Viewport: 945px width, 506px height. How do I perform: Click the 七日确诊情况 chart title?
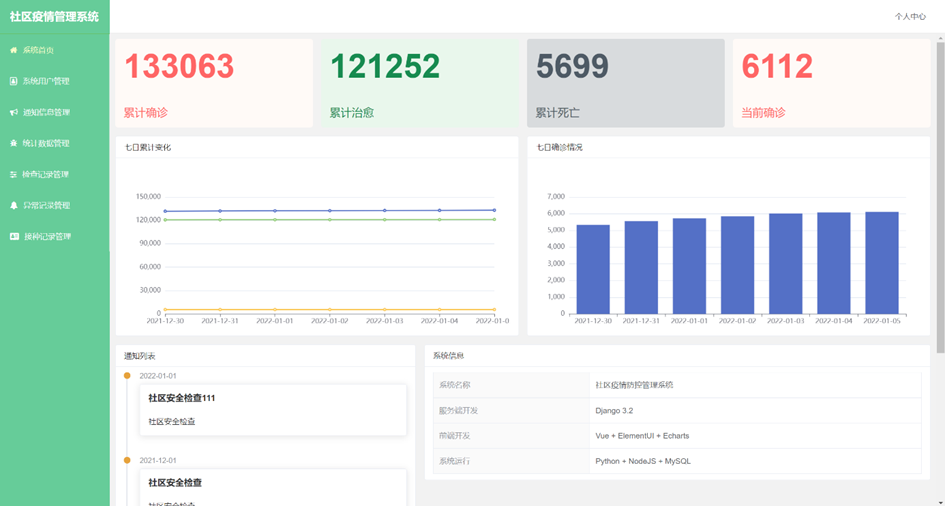coord(560,147)
